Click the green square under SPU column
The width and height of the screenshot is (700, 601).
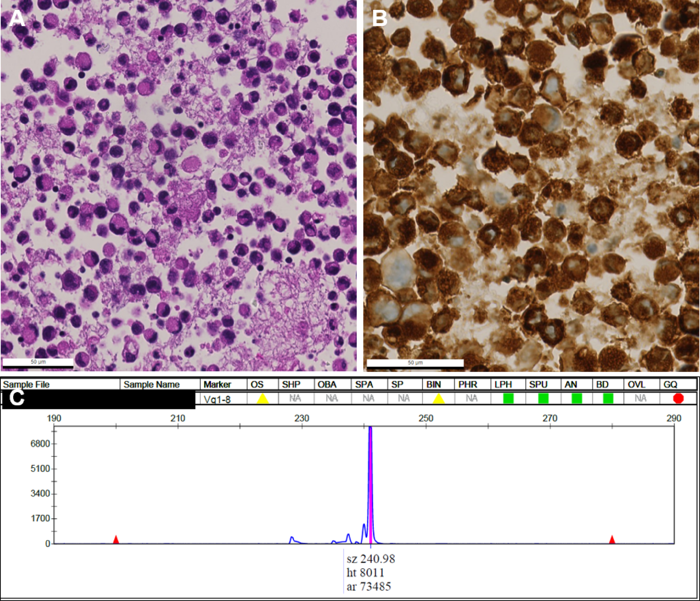point(543,398)
